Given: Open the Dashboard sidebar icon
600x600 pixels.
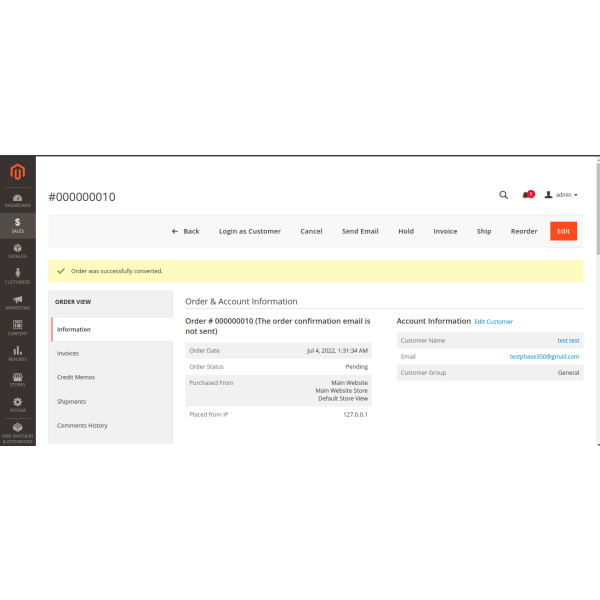Looking at the screenshot, I should 17,200.
